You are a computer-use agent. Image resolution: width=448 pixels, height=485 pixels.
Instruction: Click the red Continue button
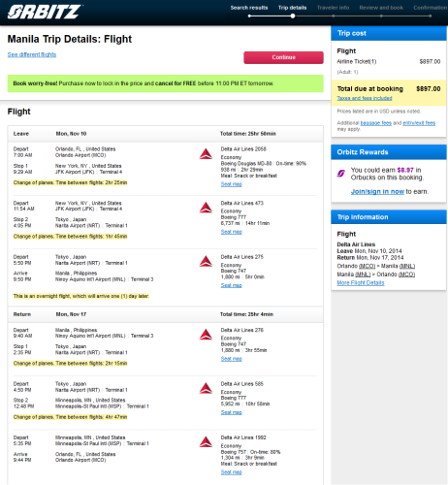pyautogui.click(x=283, y=57)
